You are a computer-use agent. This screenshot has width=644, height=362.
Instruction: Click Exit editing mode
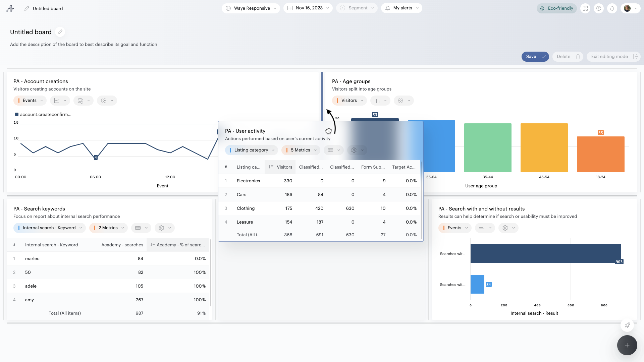point(613,57)
